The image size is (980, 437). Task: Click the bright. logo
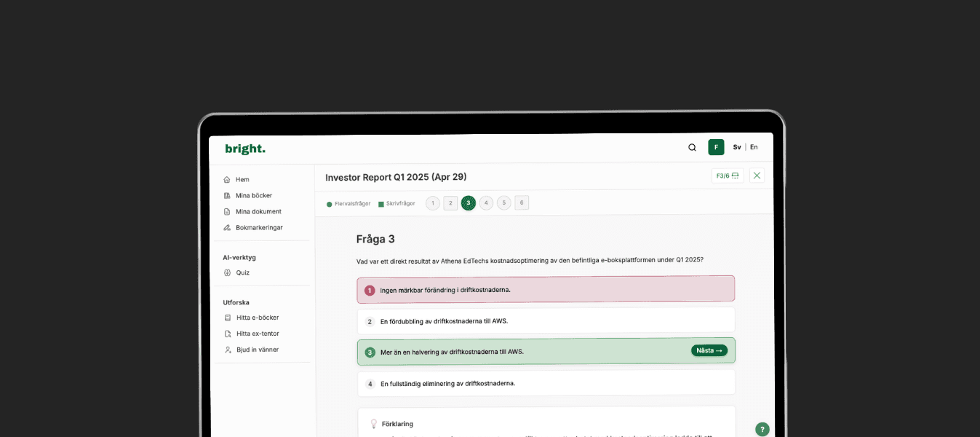(245, 149)
